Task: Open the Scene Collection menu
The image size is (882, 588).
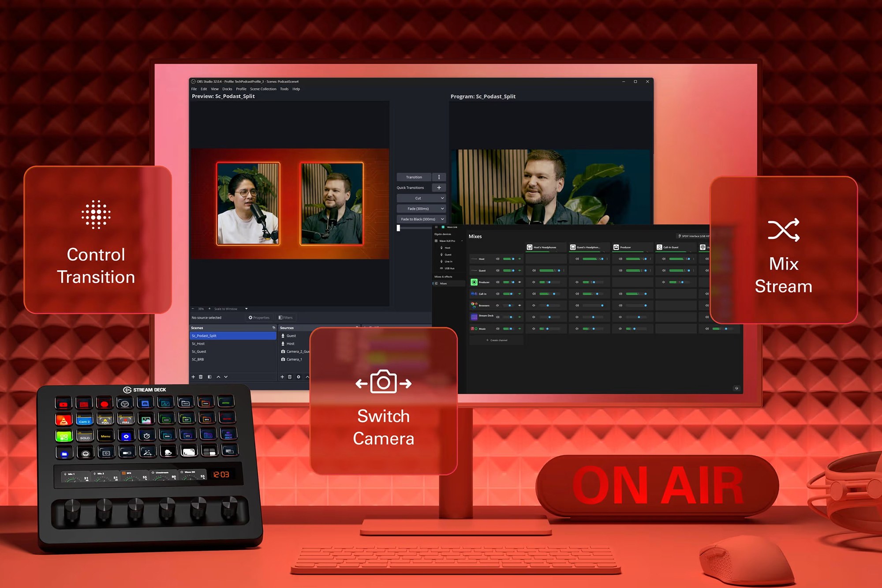Action: tap(263, 89)
